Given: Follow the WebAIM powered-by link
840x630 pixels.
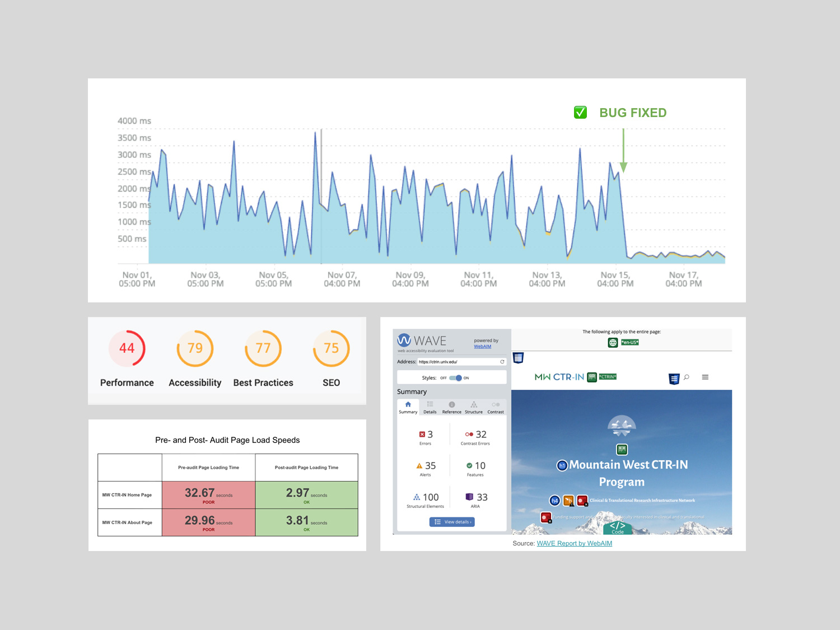Looking at the screenshot, I should click(x=482, y=347).
